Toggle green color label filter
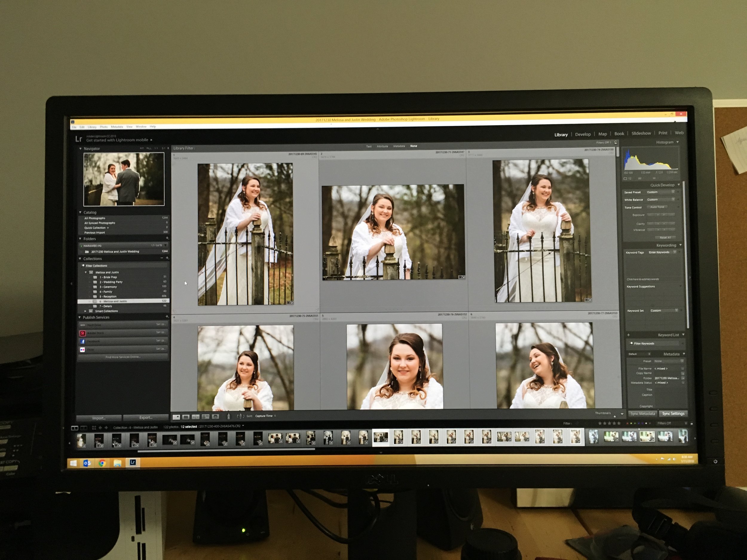Image resolution: width=747 pixels, height=560 pixels. point(635,423)
